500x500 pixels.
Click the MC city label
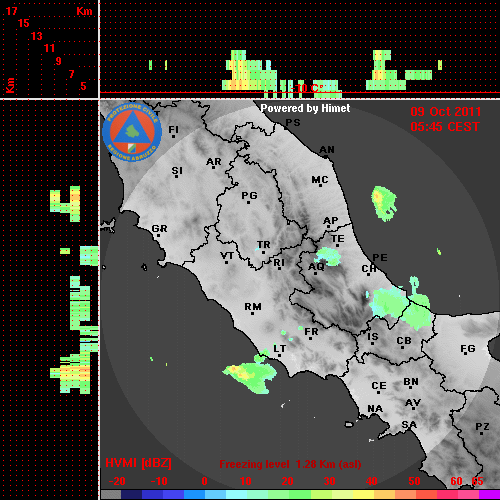tap(320, 180)
